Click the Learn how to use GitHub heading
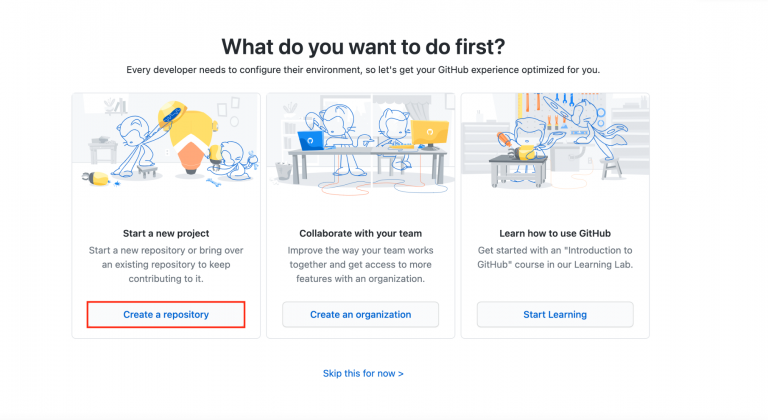 pos(555,232)
